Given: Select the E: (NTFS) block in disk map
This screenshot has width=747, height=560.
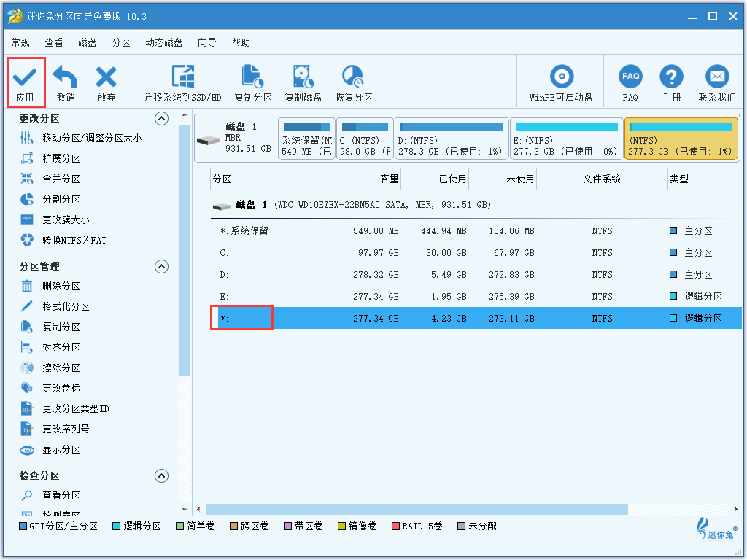Looking at the screenshot, I should [566, 139].
